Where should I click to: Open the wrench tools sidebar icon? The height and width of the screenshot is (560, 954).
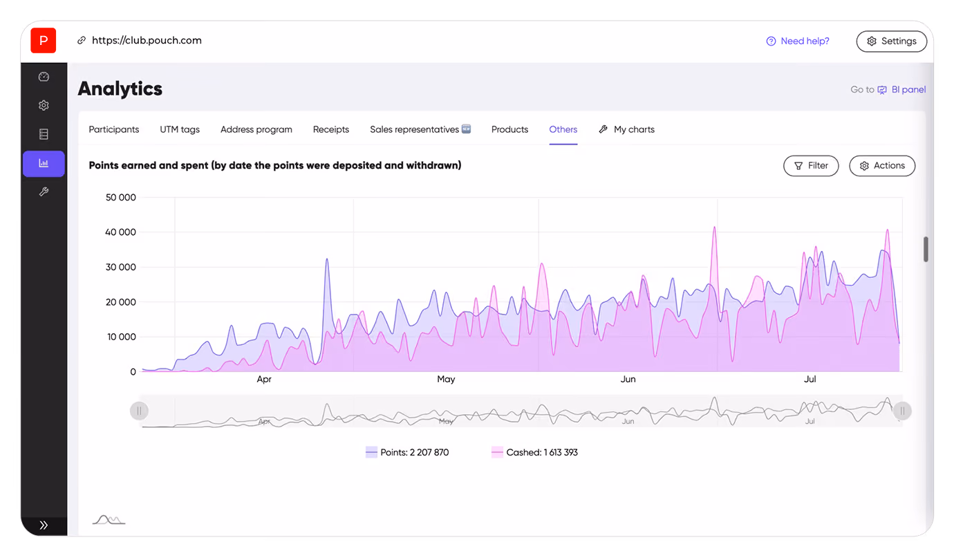point(44,192)
